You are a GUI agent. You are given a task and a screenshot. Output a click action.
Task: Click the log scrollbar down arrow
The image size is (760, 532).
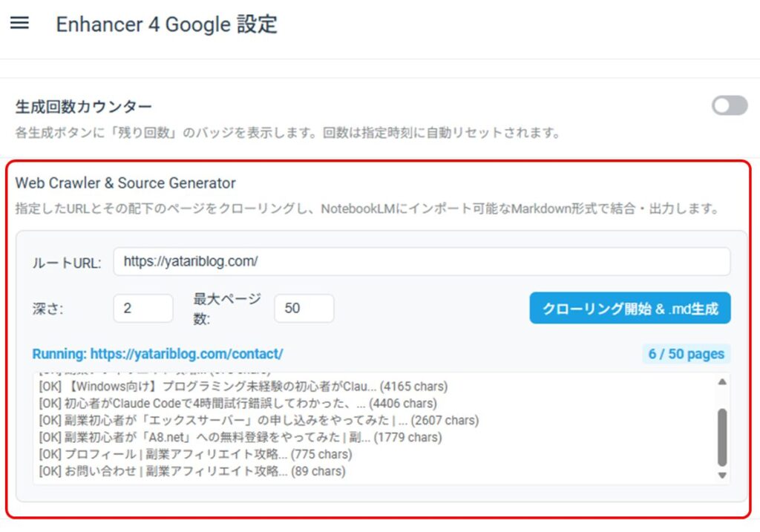point(722,475)
